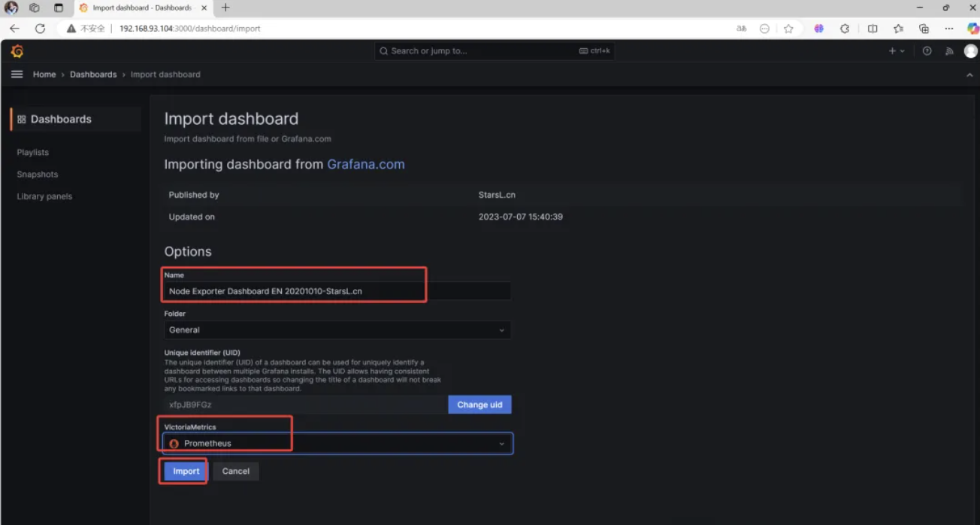Click publisher value StarsL.cn
Image resolution: width=980 pixels, height=525 pixels.
pos(497,195)
